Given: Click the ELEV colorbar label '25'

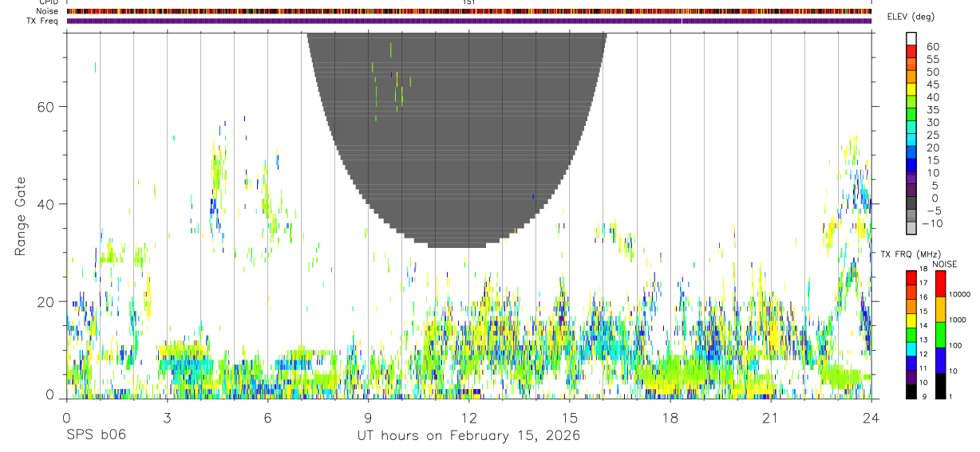Looking at the screenshot, I should 932,135.
